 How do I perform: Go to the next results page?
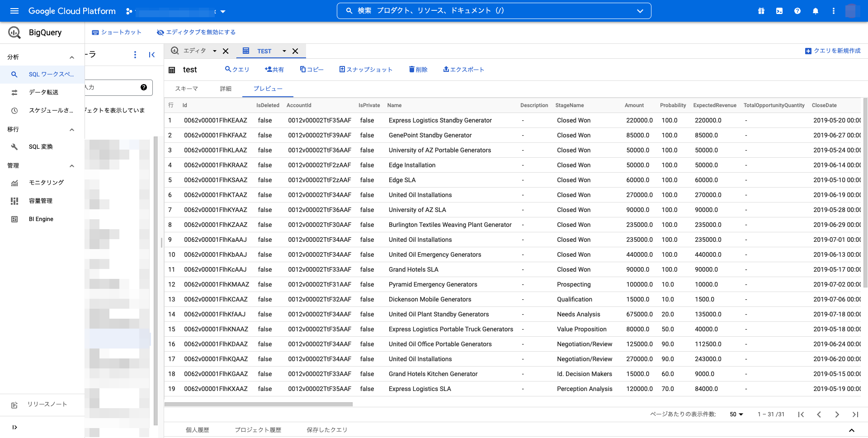(837, 414)
